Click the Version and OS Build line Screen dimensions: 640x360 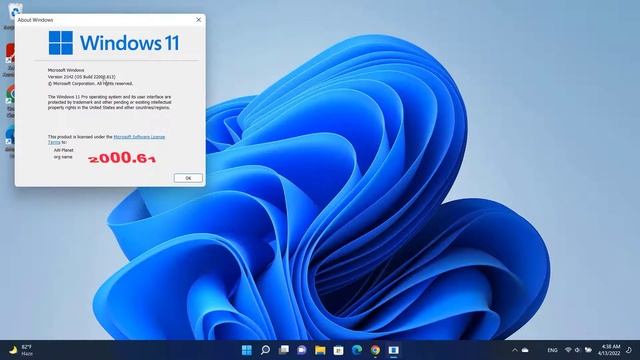pyautogui.click(x=82, y=77)
